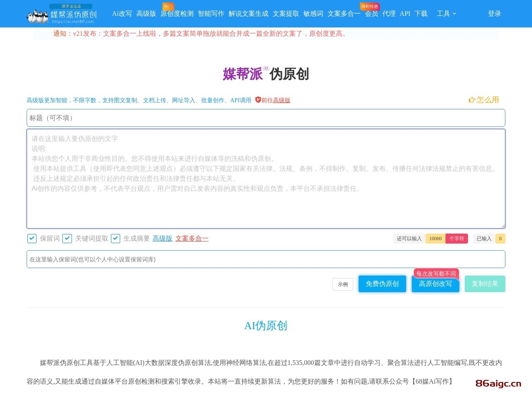Screen dimensions: 532x399
Task: Click the main 伪原创 text input area
Action: 266,179
